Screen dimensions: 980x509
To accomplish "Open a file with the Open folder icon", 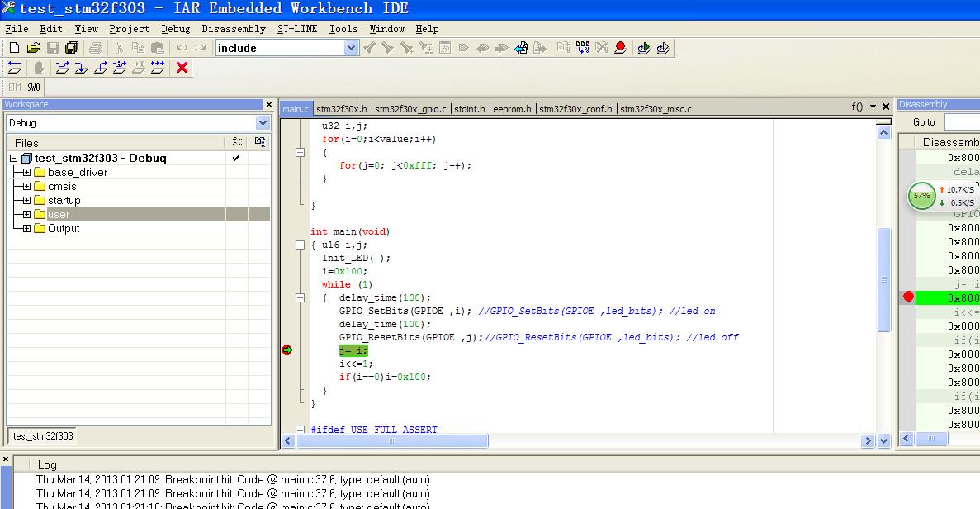I will coord(33,48).
